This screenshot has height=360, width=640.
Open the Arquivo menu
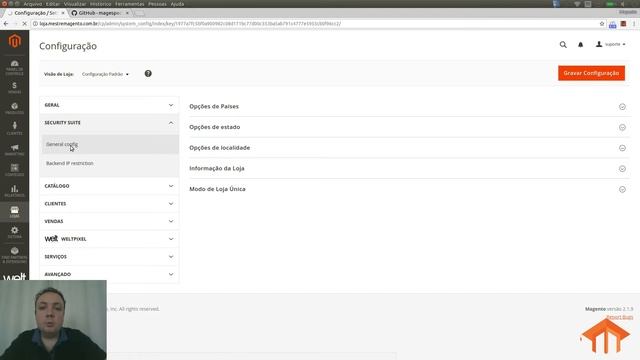click(33, 4)
